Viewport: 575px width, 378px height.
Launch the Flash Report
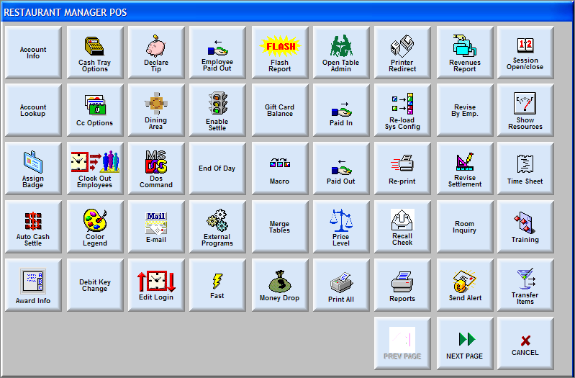click(x=279, y=52)
